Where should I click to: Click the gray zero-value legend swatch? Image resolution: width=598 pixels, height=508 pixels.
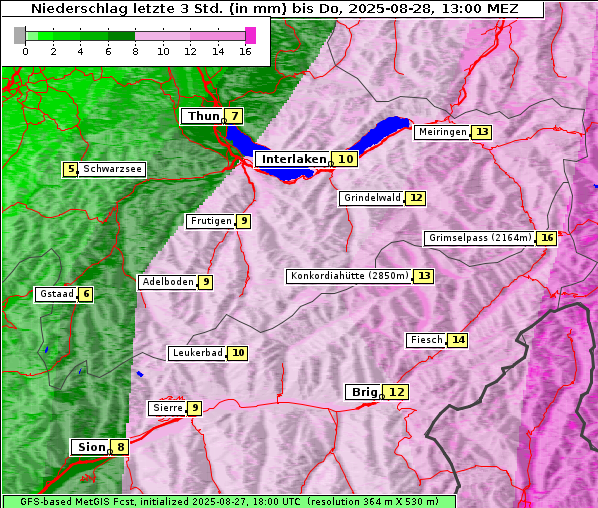tap(19, 35)
